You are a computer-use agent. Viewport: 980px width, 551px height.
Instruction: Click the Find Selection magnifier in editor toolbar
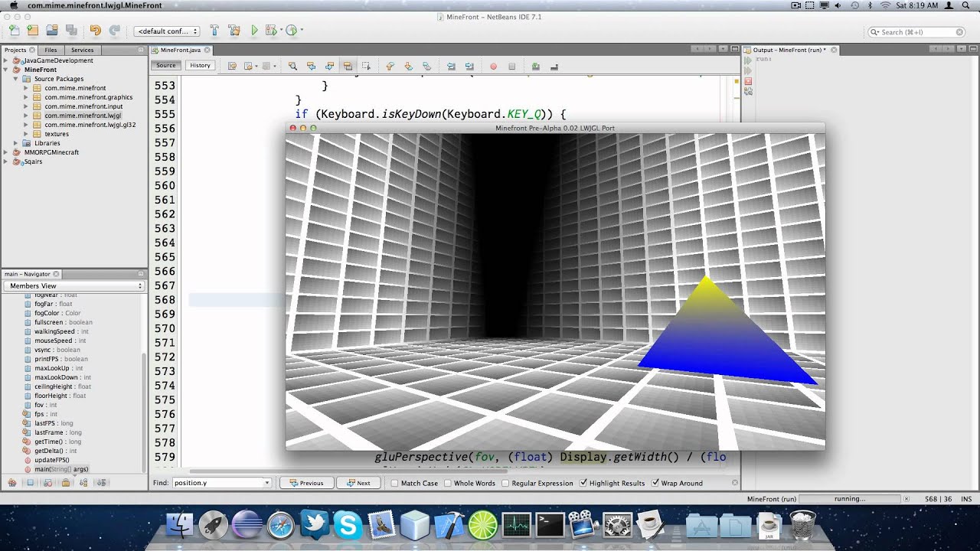[294, 65]
